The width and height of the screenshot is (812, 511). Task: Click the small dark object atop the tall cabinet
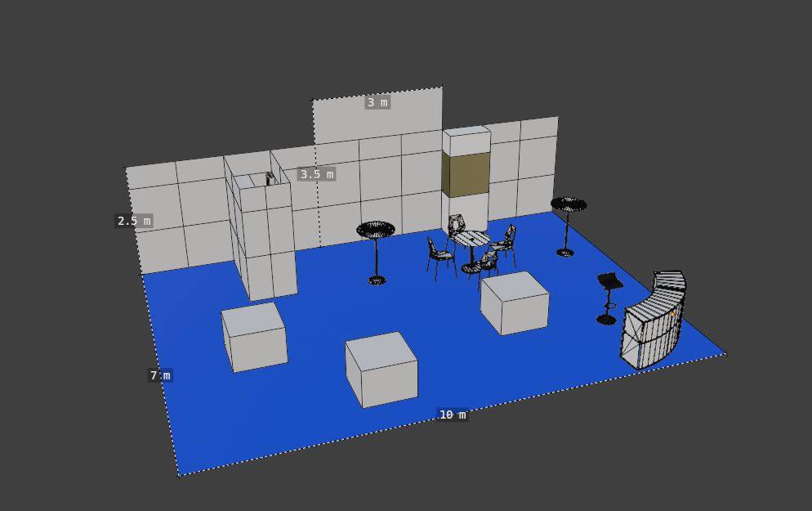[x=269, y=178]
